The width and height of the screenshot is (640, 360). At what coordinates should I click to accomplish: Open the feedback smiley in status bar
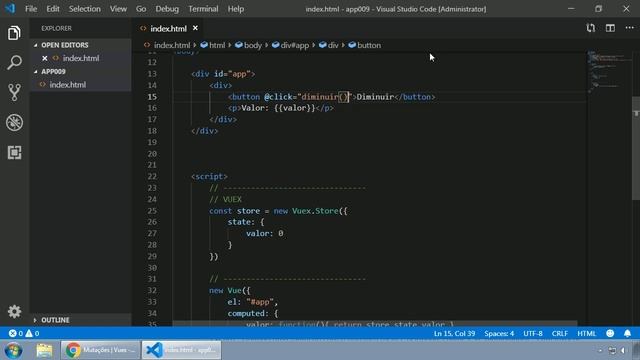click(x=610, y=333)
